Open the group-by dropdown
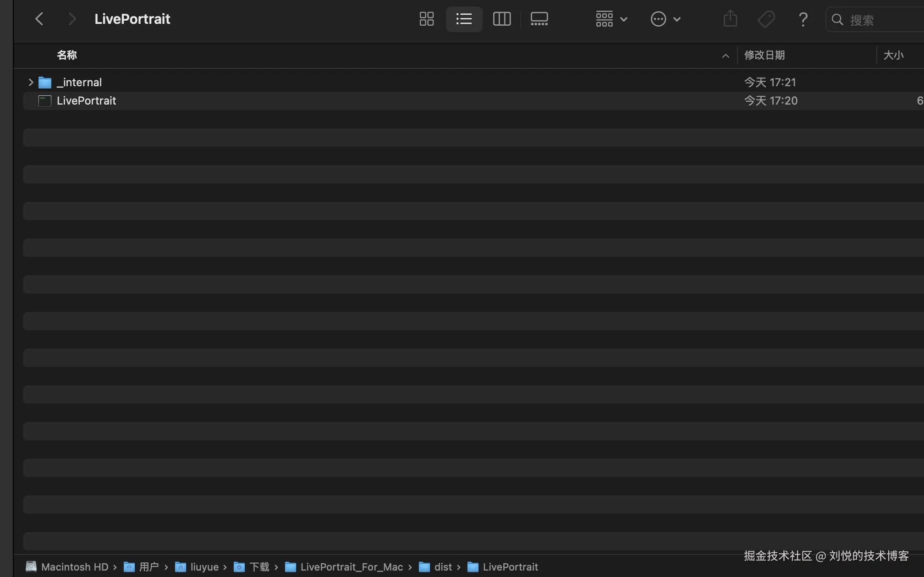Viewport: 924px width, 577px height. pyautogui.click(x=611, y=19)
